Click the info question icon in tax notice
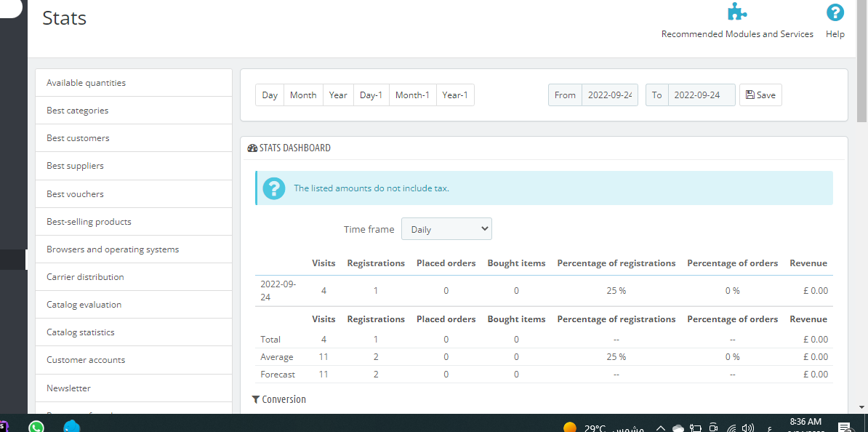 click(274, 188)
